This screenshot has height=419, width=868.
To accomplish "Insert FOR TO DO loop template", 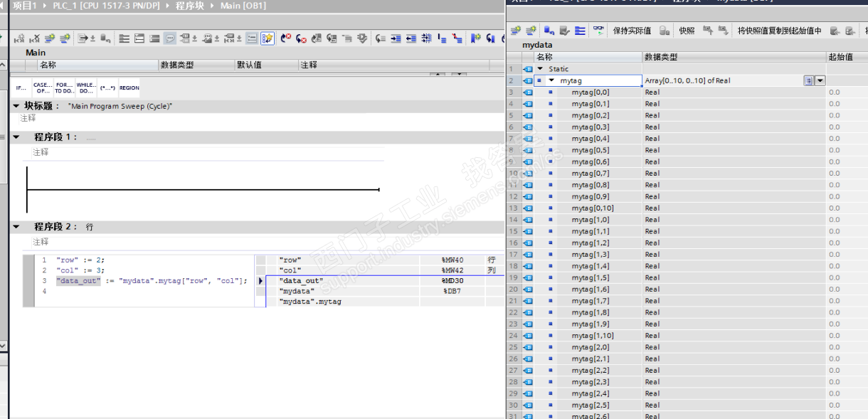I will tap(65, 88).
